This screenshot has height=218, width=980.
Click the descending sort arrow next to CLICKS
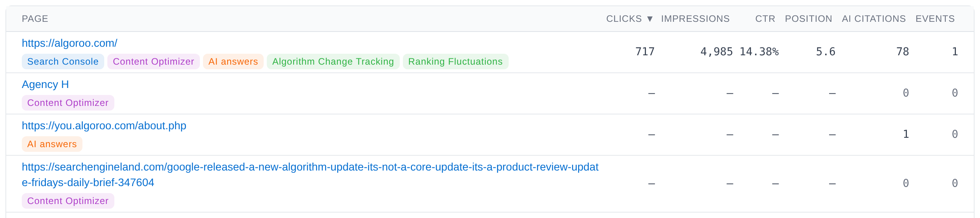(x=650, y=19)
